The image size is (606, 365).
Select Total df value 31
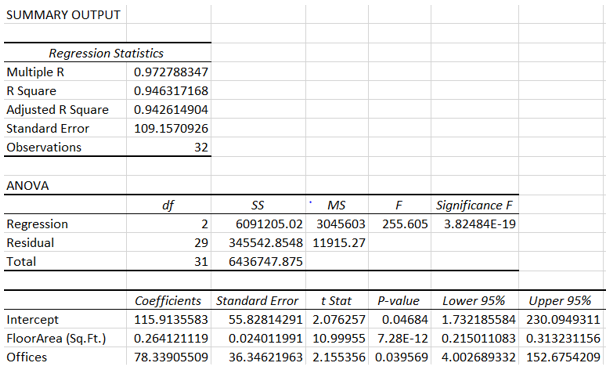201,262
